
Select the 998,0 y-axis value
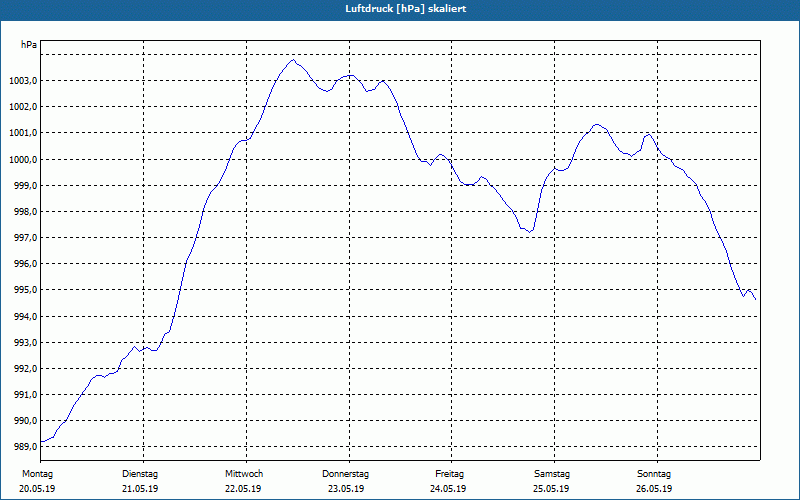tap(26, 211)
